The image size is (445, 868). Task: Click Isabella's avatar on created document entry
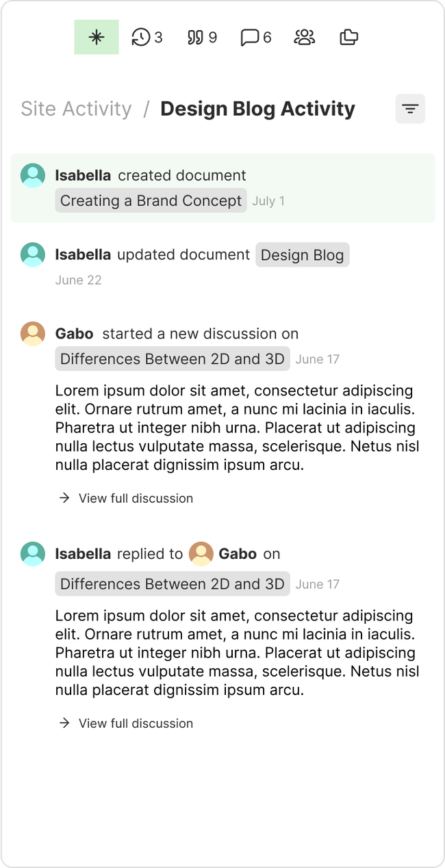click(x=33, y=176)
